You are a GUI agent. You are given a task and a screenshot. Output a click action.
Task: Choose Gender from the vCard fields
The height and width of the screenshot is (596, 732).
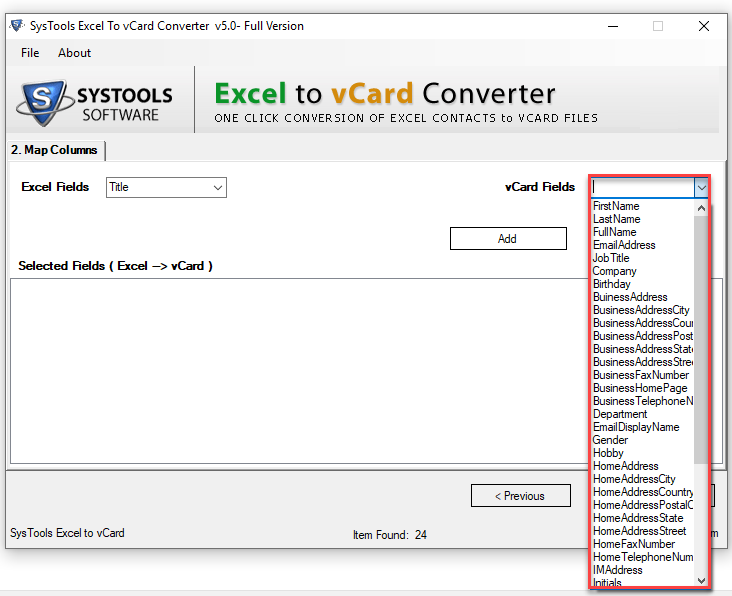point(610,440)
